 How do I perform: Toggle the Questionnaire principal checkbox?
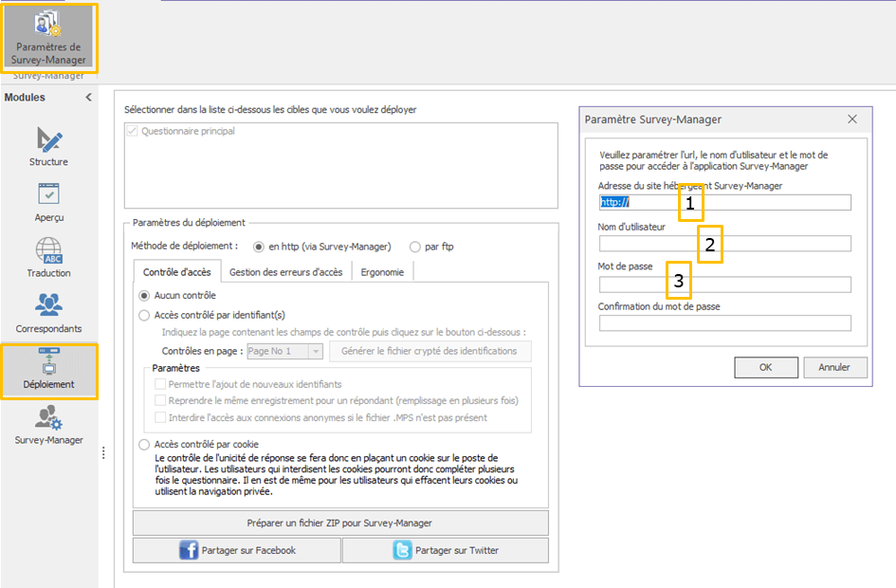point(133,131)
